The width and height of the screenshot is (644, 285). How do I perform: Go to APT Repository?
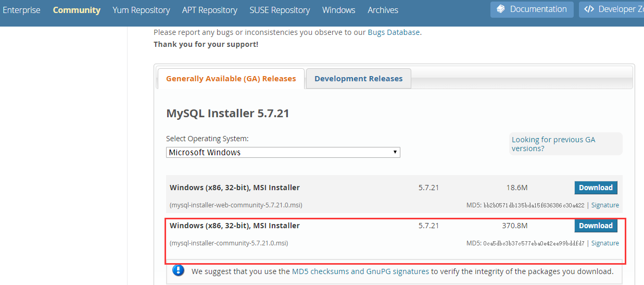coord(210,10)
